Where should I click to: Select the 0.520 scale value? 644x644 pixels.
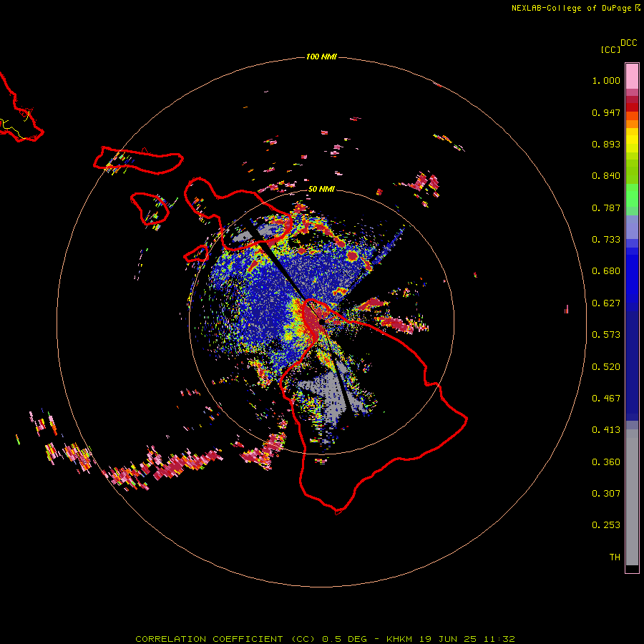coord(606,367)
